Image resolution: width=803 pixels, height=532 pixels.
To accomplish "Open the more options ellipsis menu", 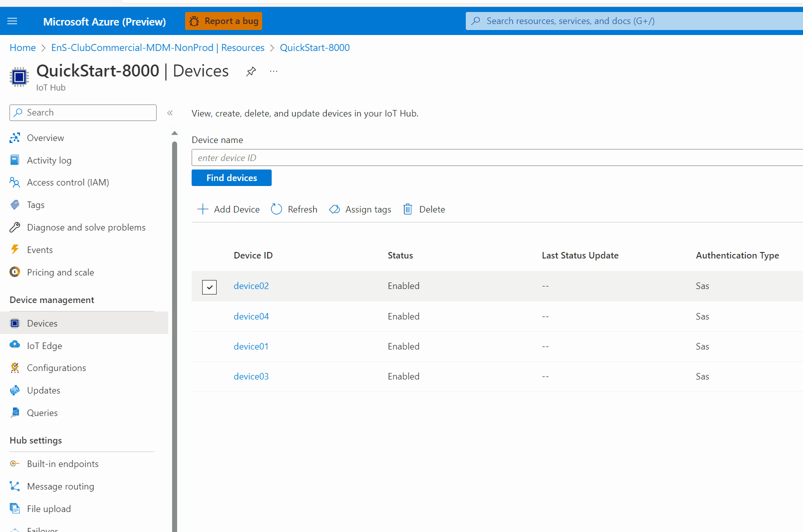I will 274,71.
